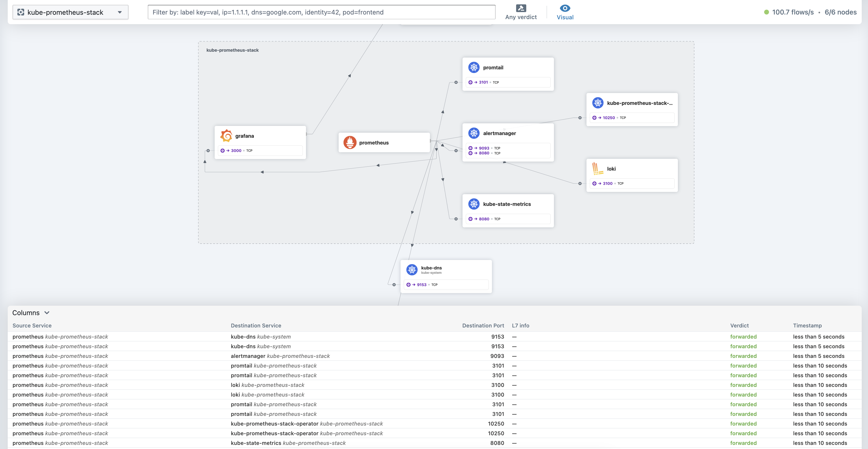Click forwarded verdict in the alertmanager flow row
Image resolution: width=868 pixels, height=449 pixels.
743,356
